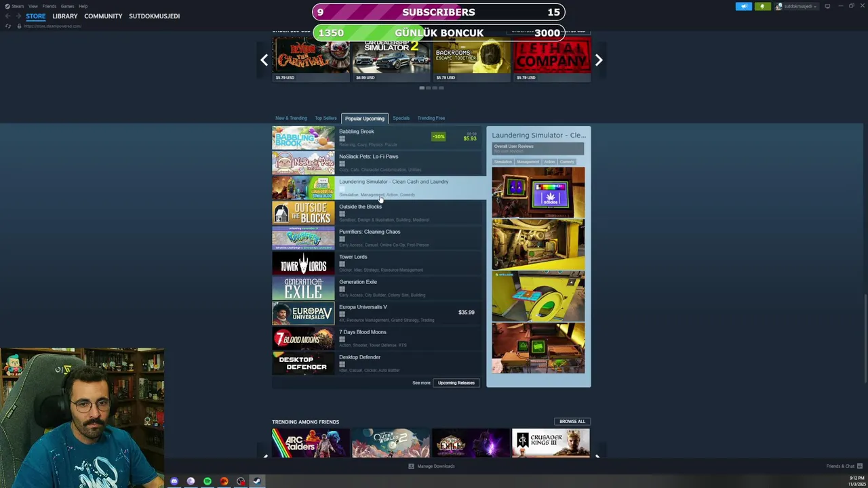Open Spotify from the taskbar
Image resolution: width=868 pixels, height=488 pixels.
tap(208, 481)
